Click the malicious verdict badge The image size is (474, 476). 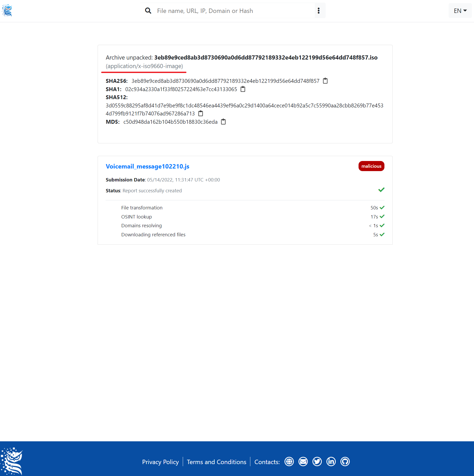pos(371,166)
